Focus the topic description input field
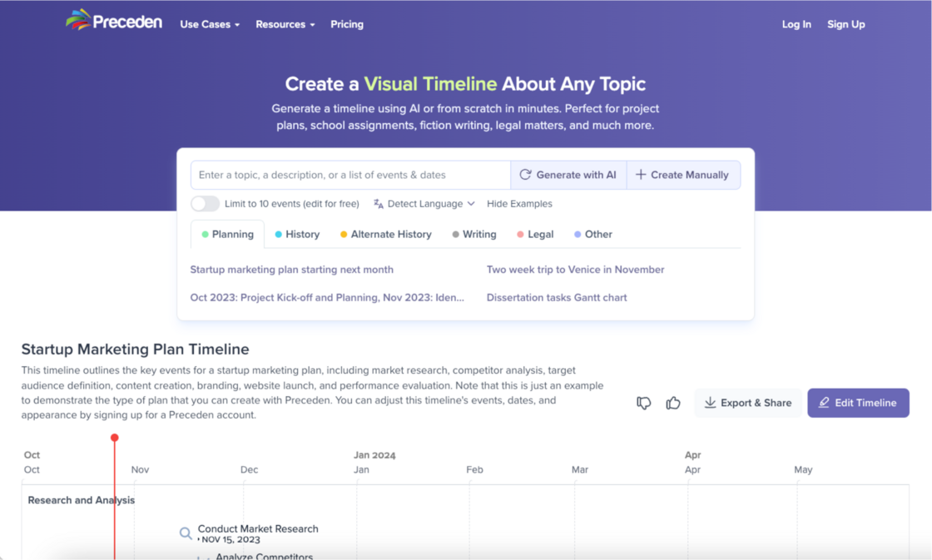The height and width of the screenshot is (560, 932). click(x=350, y=175)
